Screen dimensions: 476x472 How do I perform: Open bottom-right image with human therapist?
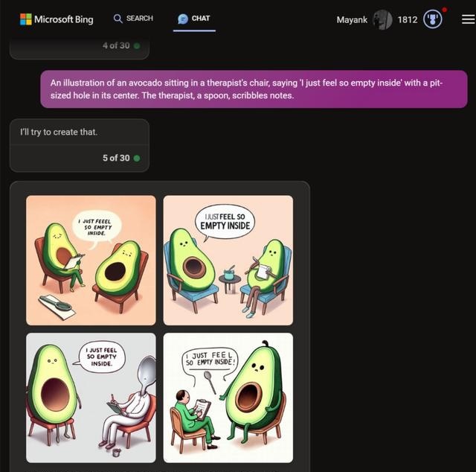coord(228,398)
